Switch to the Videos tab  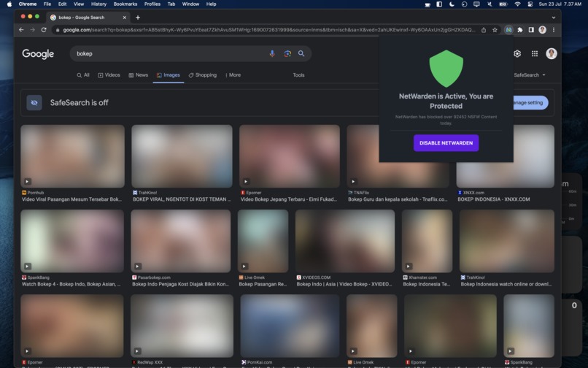(109, 75)
